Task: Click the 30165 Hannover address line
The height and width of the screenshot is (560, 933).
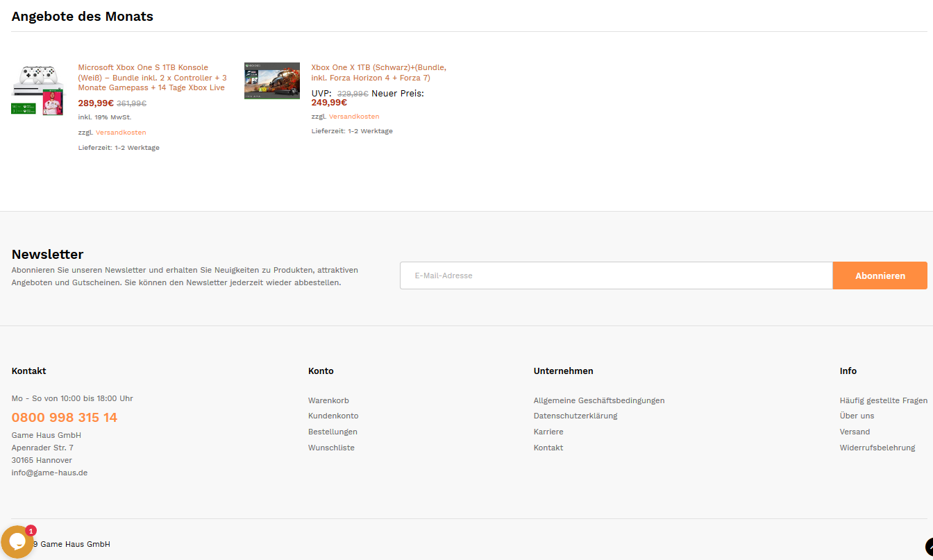Action: 42,460
